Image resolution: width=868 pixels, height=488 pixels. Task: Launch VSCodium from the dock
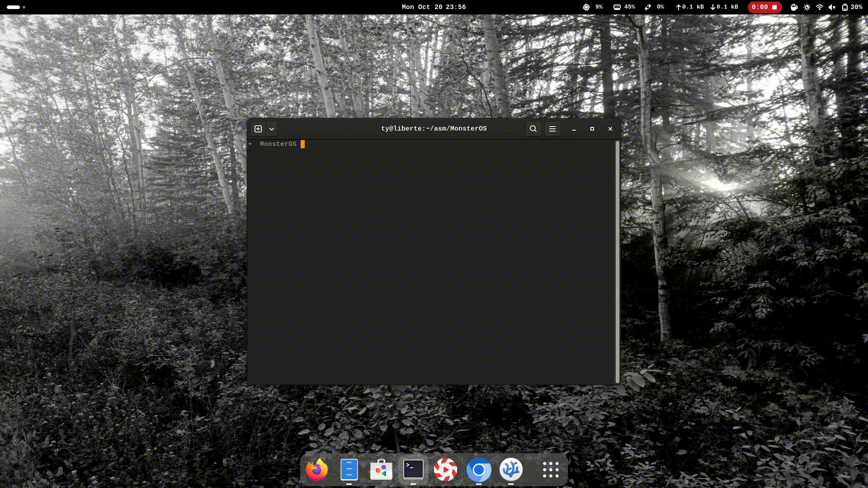pyautogui.click(x=511, y=470)
